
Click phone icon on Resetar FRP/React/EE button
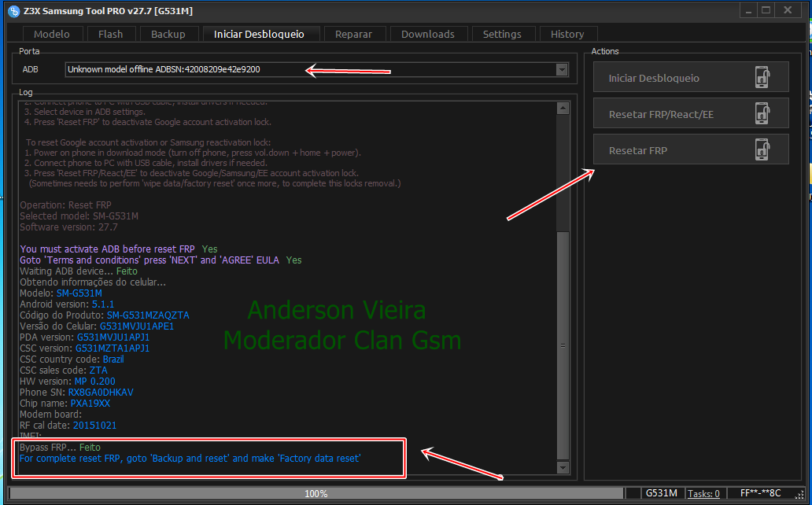(x=762, y=113)
